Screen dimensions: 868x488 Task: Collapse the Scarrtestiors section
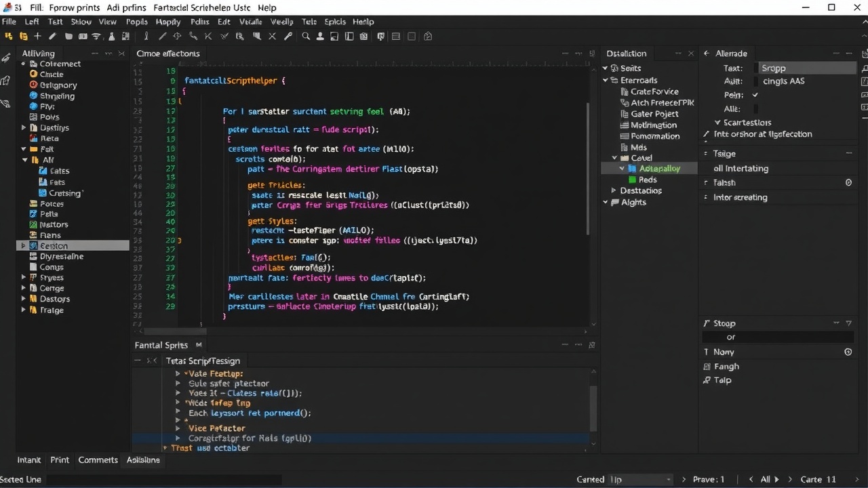pos(717,123)
